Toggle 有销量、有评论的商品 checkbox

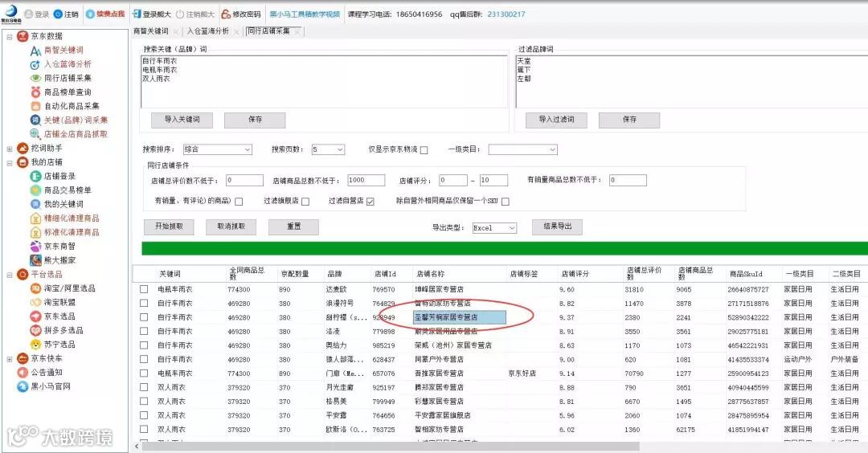239,202
